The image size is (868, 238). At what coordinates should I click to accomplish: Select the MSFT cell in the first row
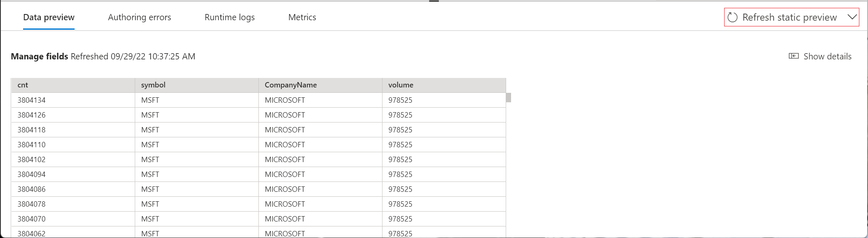click(150, 100)
